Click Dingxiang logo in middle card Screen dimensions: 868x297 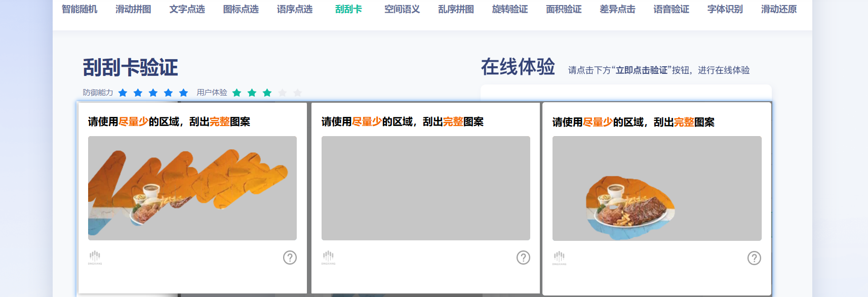coord(328,258)
